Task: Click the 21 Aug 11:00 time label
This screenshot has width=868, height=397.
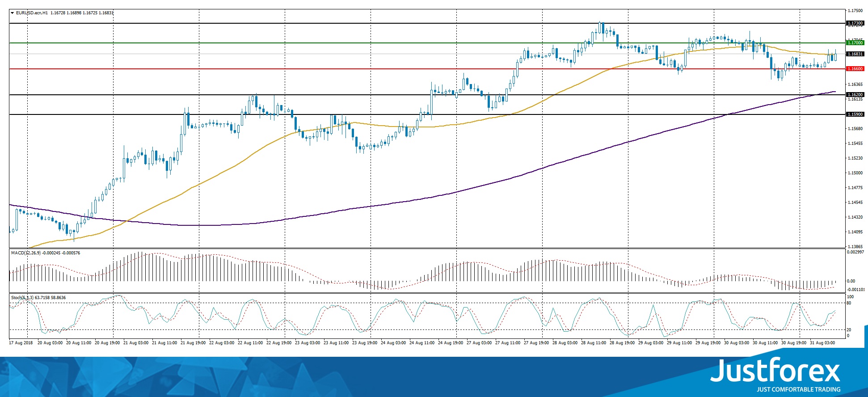Action: [x=164, y=343]
